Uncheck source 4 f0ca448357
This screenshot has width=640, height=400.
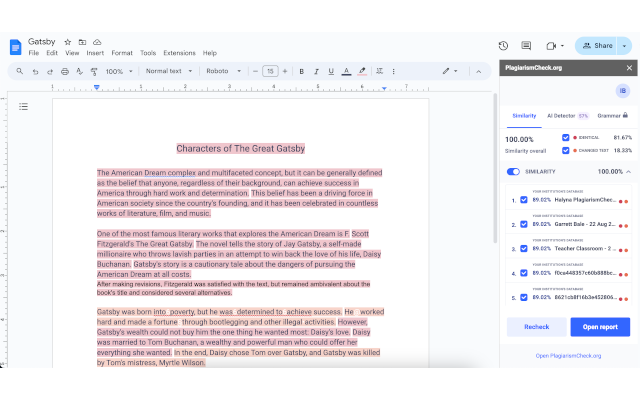[x=524, y=273]
